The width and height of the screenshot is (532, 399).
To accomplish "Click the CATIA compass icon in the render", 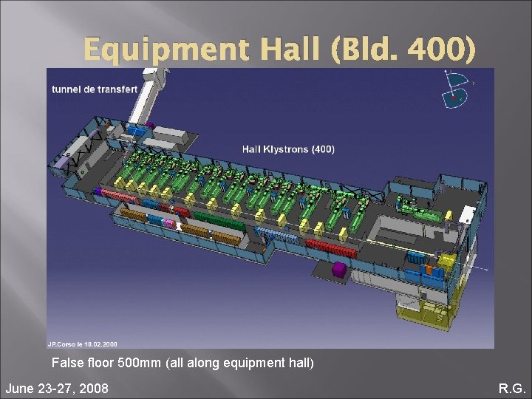I will point(457,89).
